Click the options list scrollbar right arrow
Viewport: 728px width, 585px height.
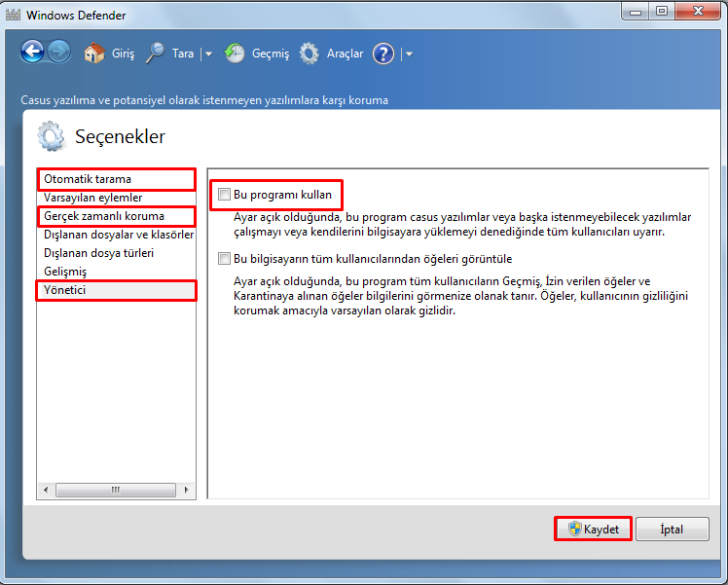point(186,490)
